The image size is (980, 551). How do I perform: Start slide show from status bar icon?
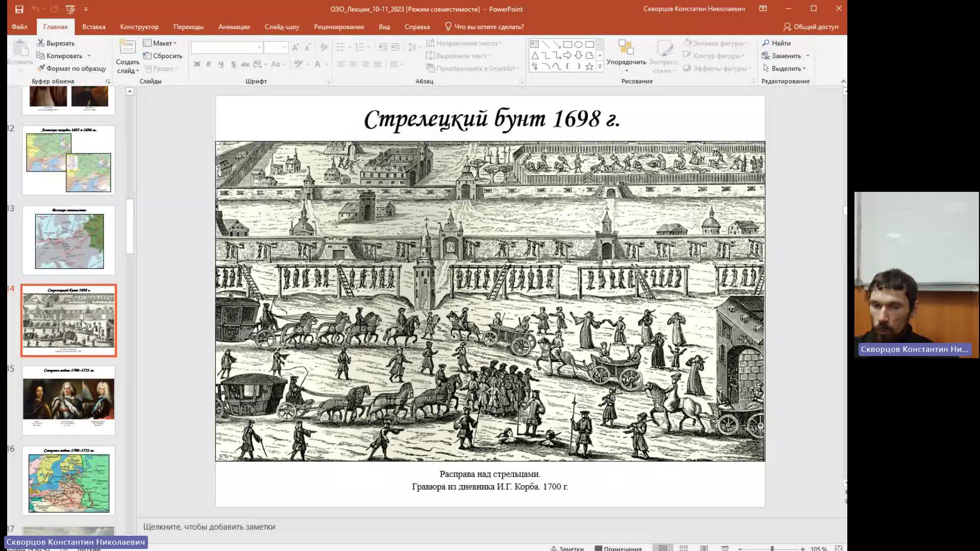click(725, 548)
